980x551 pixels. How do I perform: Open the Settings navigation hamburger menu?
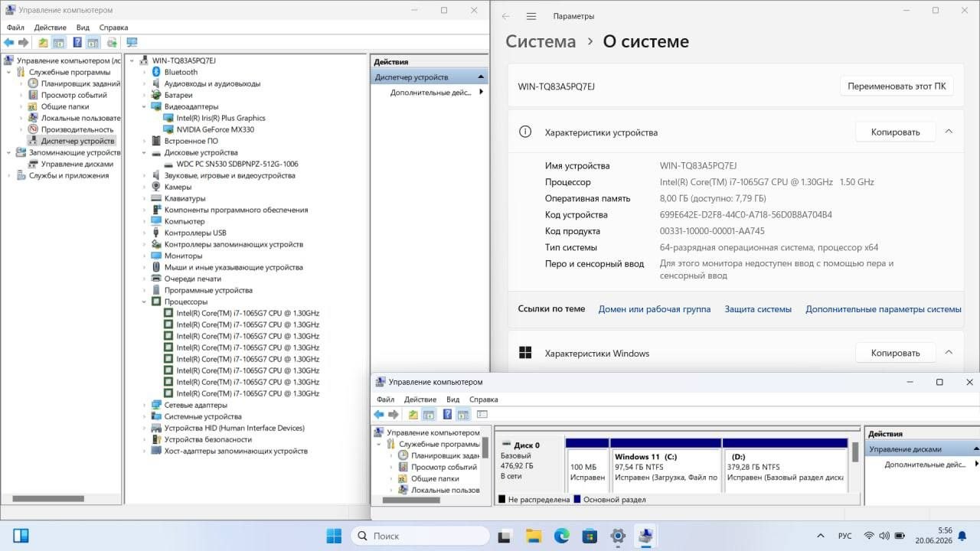pos(531,16)
